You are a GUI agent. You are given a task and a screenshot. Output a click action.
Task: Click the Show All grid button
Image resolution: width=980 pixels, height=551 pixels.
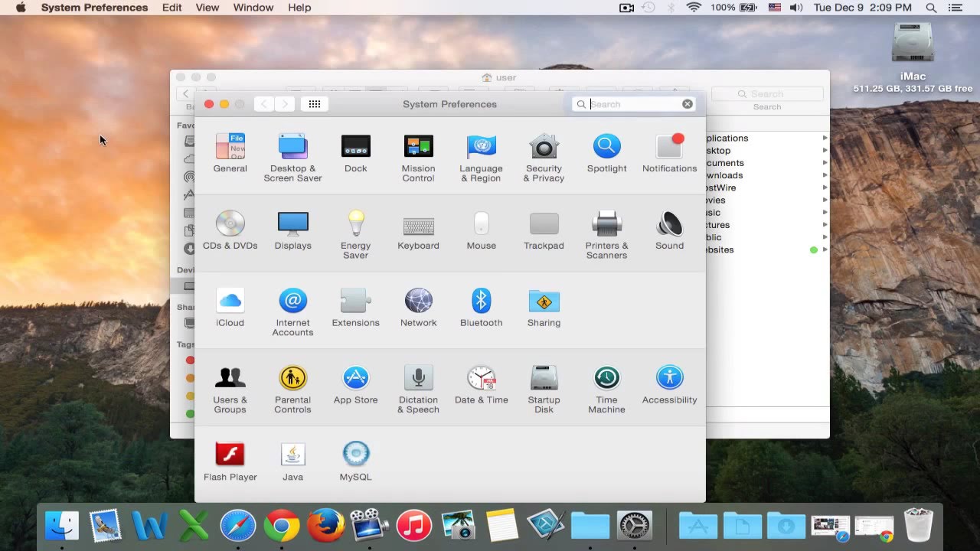(315, 104)
